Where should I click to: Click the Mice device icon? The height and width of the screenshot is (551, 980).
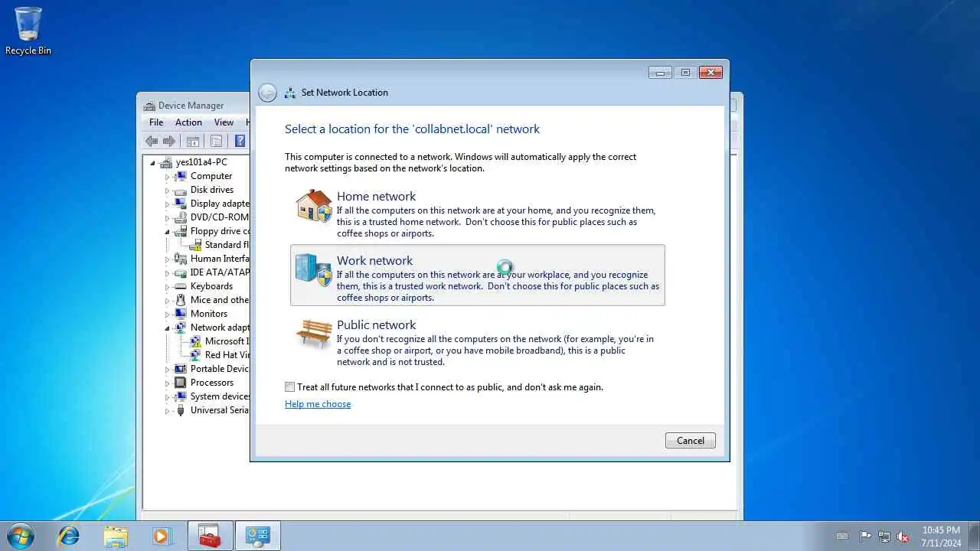[x=181, y=300]
